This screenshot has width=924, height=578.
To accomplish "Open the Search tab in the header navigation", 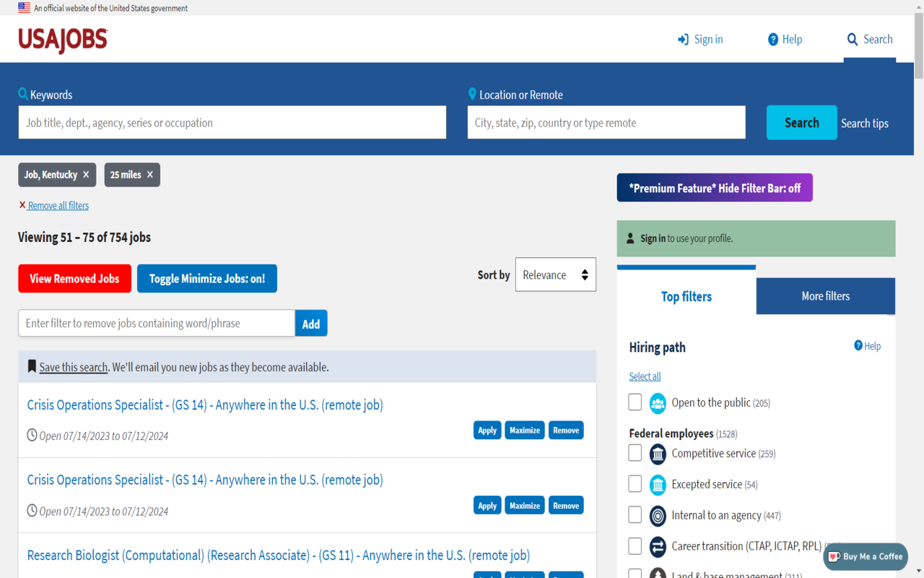I will point(870,40).
